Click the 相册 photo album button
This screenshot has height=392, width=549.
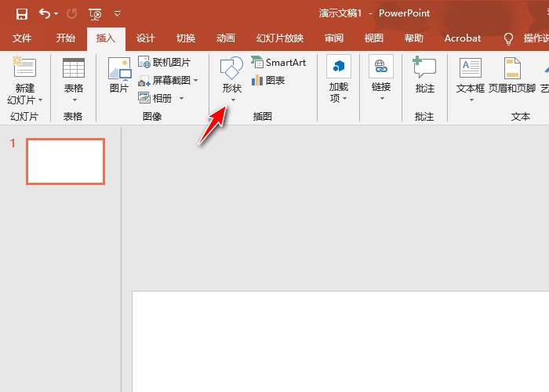(155, 98)
